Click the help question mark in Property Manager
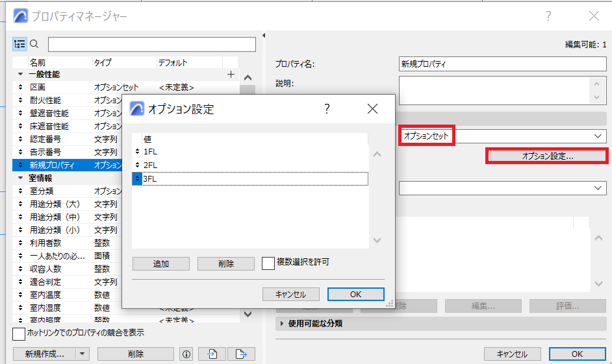Image resolution: width=612 pixels, height=364 pixels. coord(548,16)
